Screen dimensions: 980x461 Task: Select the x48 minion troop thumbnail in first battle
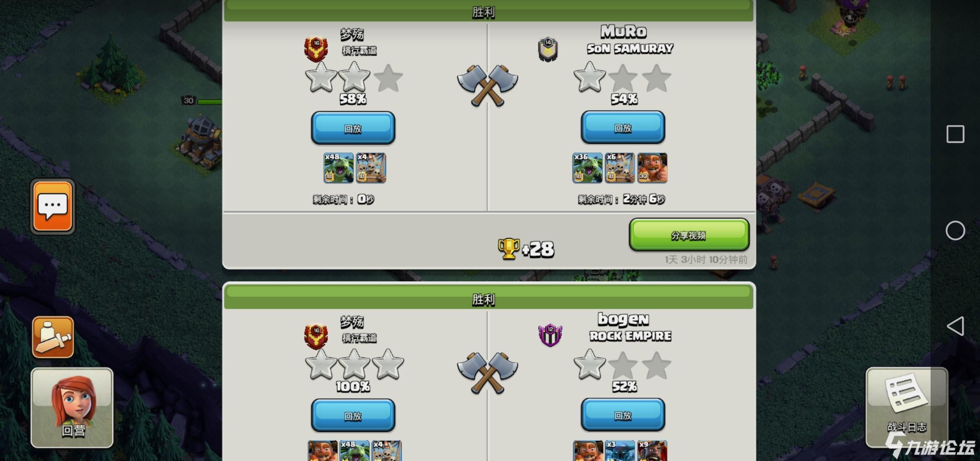(339, 168)
